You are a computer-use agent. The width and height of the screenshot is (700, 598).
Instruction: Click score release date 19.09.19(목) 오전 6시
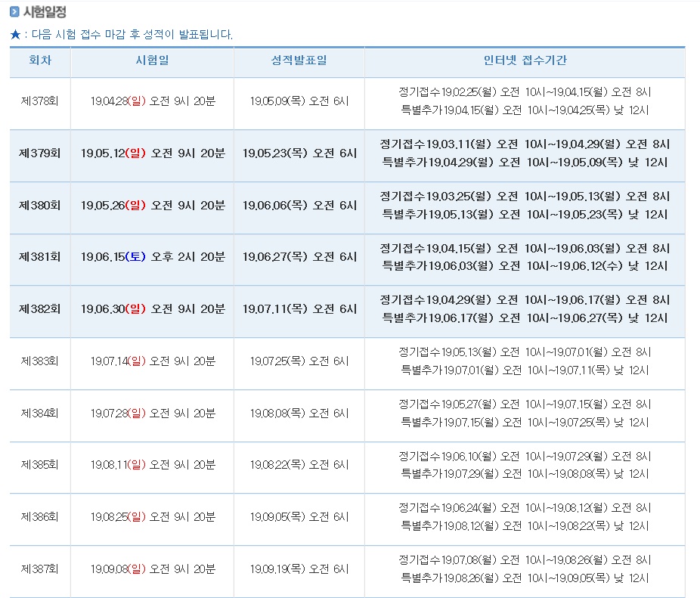click(299, 569)
